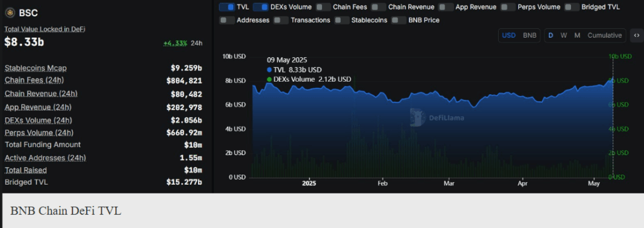This screenshot has height=228, width=644.
Task: Click the Mar label on chart axis
Action: click(x=449, y=183)
